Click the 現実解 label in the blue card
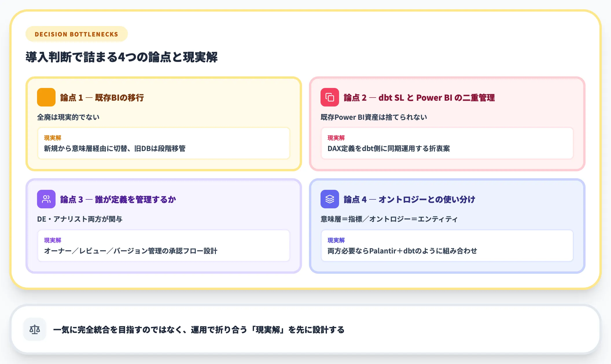611x364 pixels. click(336, 240)
